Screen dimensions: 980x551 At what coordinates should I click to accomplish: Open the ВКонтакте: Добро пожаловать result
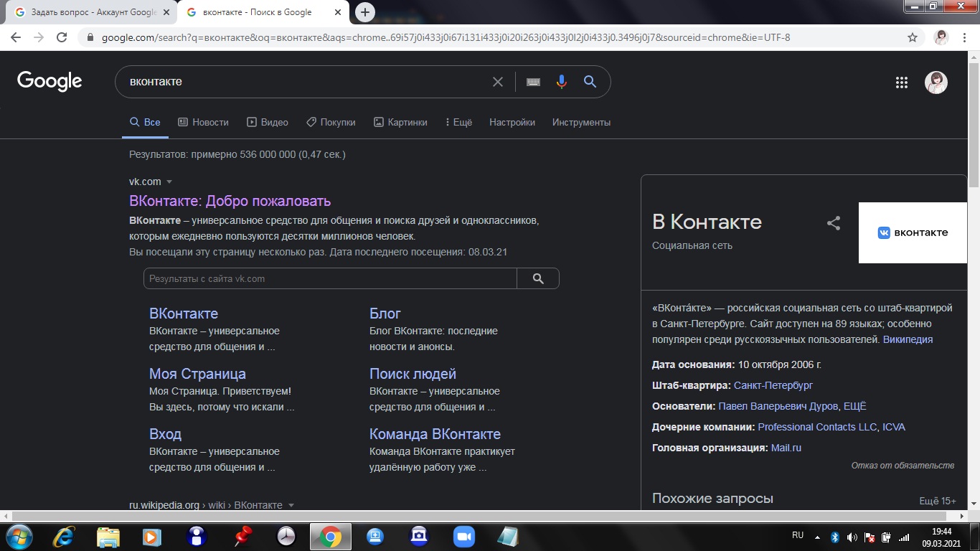coord(230,201)
